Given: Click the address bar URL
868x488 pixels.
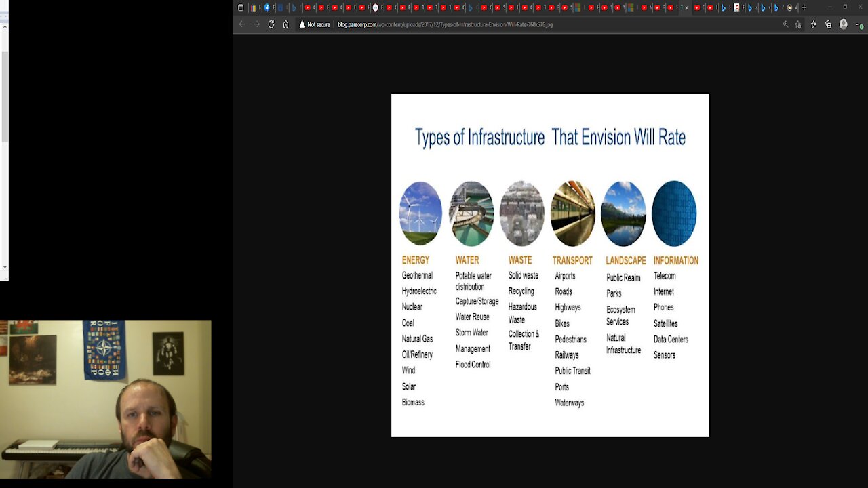Looking at the screenshot, I should [445, 24].
